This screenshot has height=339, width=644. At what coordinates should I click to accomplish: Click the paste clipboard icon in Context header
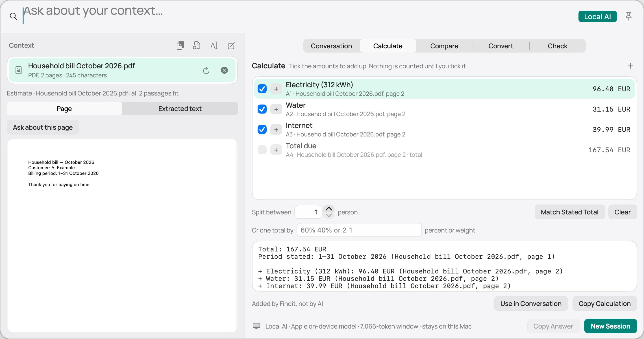(180, 45)
